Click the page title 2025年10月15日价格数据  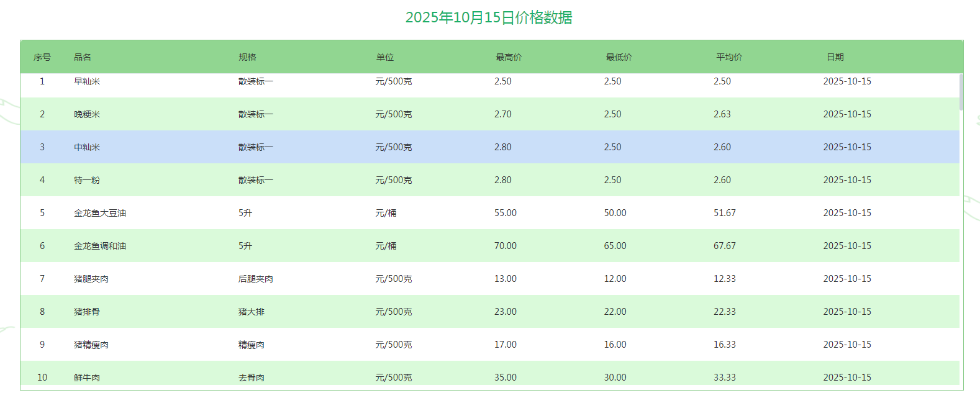(489, 17)
